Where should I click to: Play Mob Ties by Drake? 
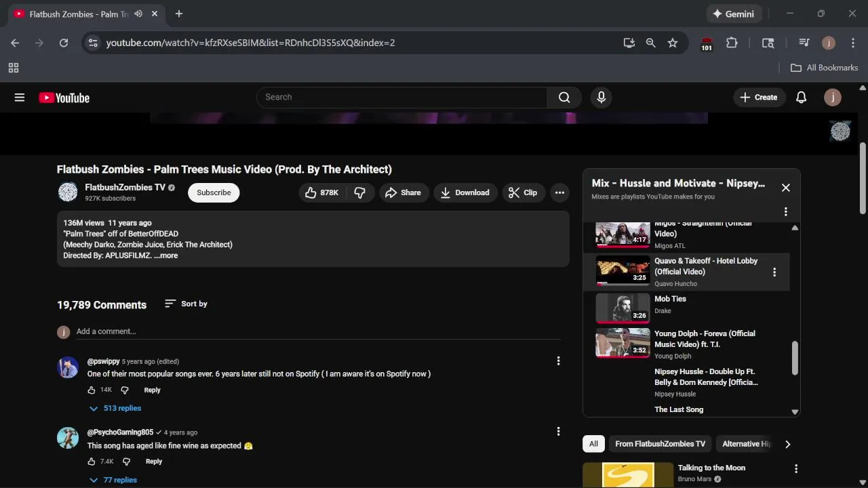pos(686,310)
